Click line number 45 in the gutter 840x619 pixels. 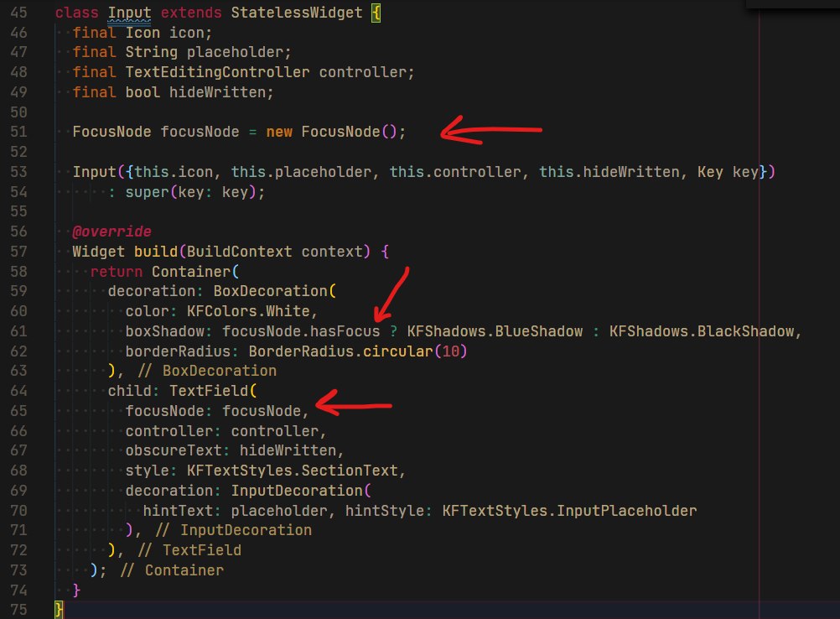pos(18,13)
